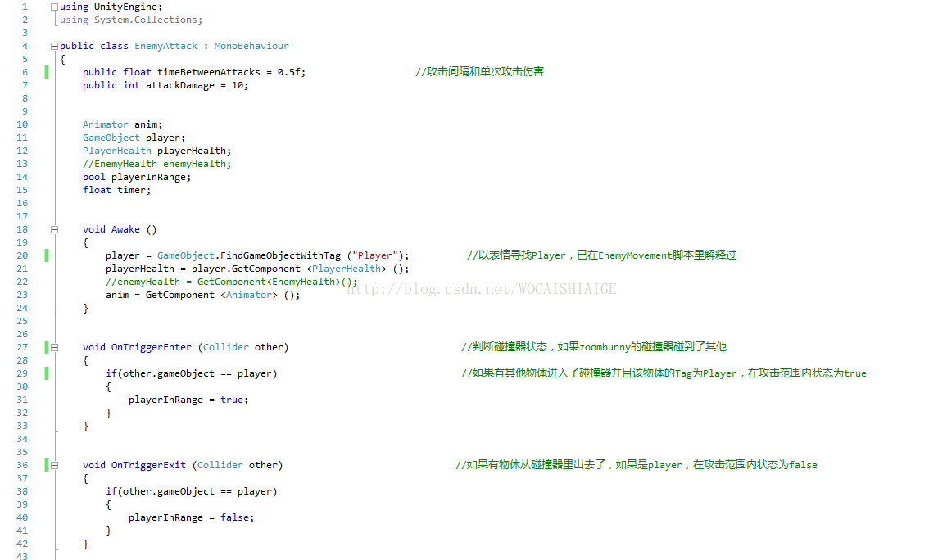Click the "Player" string literal
This screenshot has height=560, width=947.
pyautogui.click(x=375, y=255)
